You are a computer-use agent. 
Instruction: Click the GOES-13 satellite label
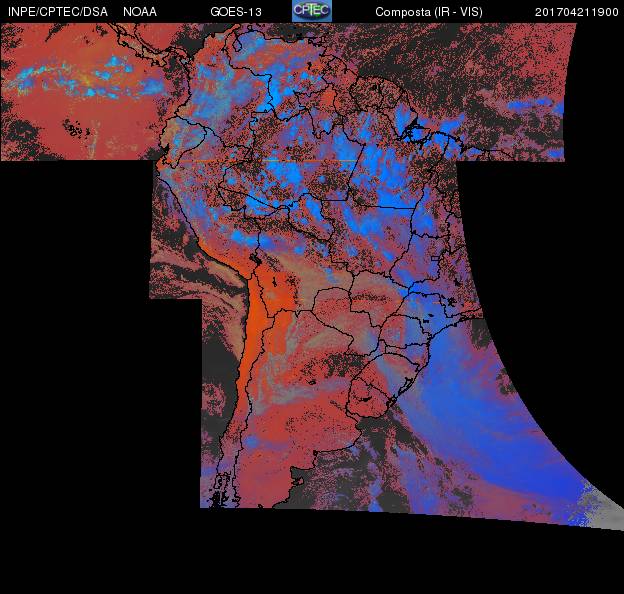[236, 12]
